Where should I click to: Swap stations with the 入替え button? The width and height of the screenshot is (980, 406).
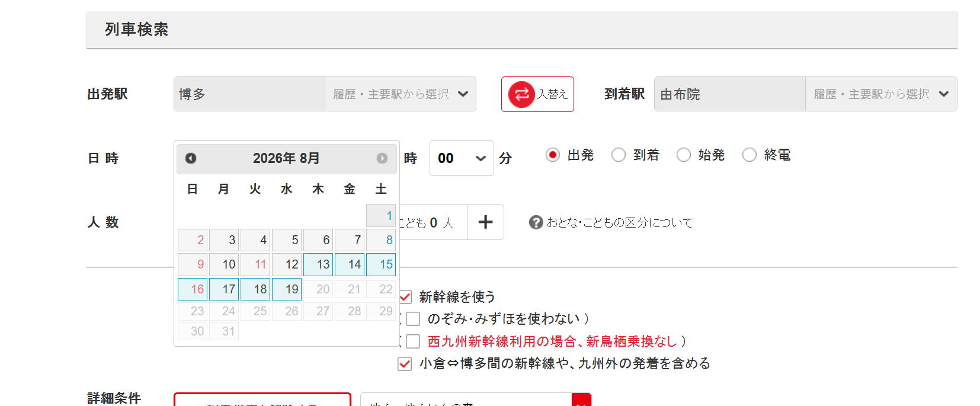(537, 94)
